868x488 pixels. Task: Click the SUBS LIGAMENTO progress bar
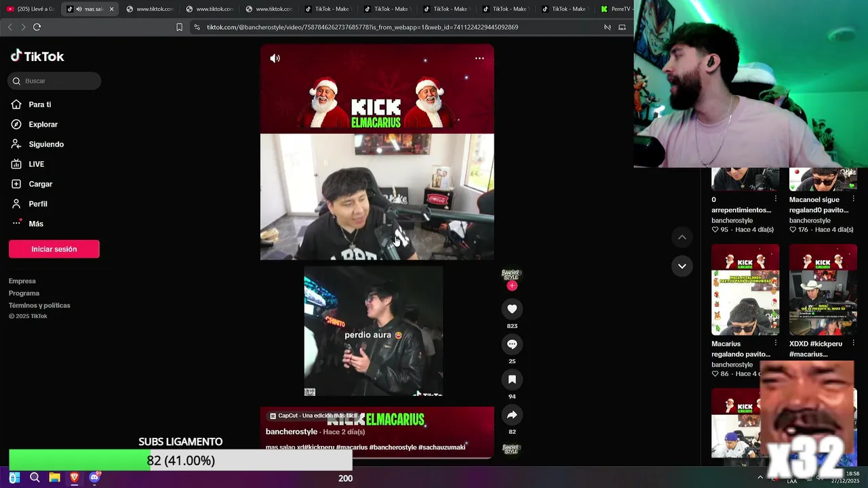pos(180,460)
